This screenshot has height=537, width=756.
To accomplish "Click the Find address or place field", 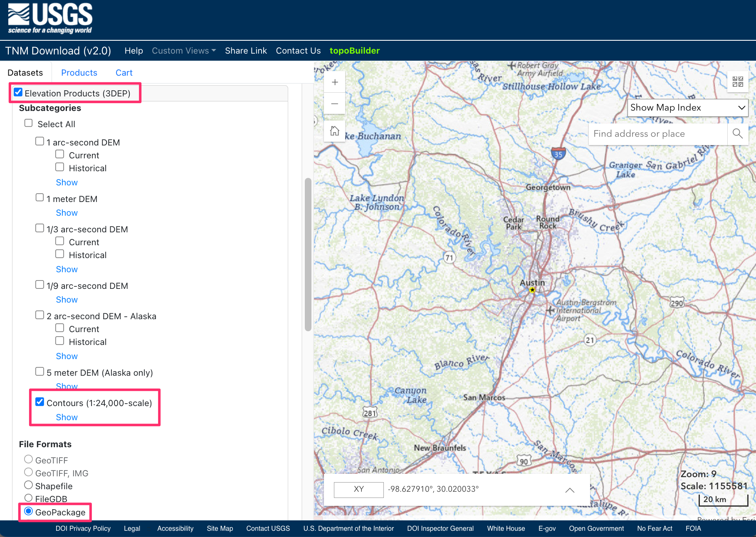I will [657, 134].
